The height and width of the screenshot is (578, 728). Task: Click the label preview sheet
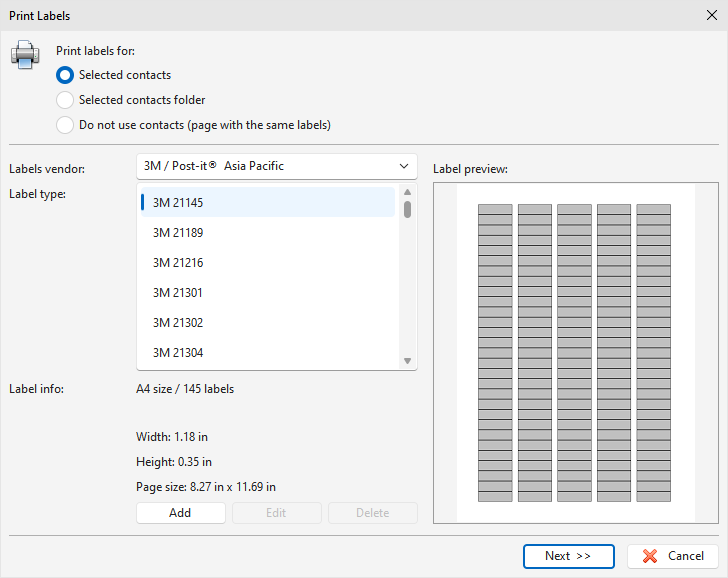575,353
